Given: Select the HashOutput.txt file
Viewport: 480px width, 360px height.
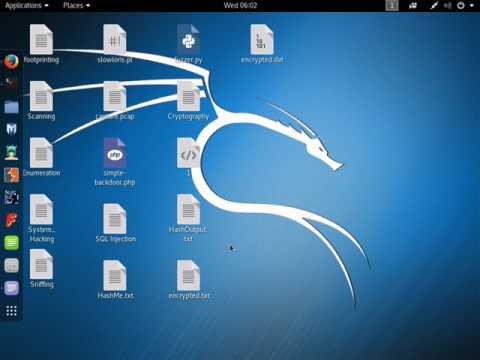Looking at the screenshot, I should coord(188,218).
